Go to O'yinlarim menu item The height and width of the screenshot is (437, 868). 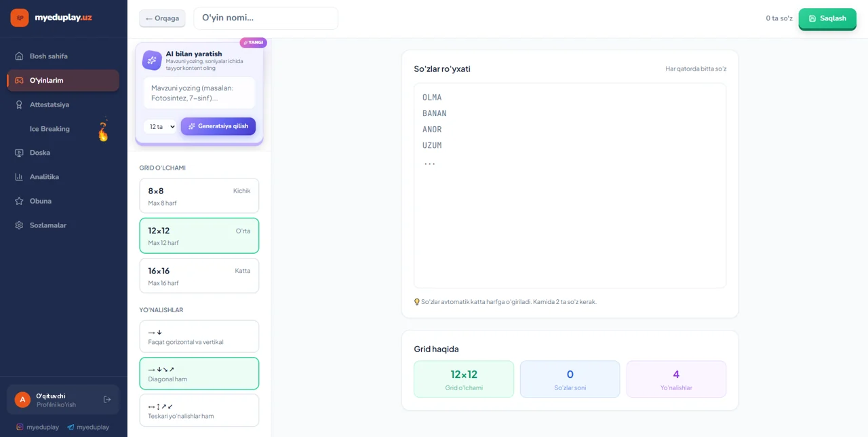pos(63,80)
